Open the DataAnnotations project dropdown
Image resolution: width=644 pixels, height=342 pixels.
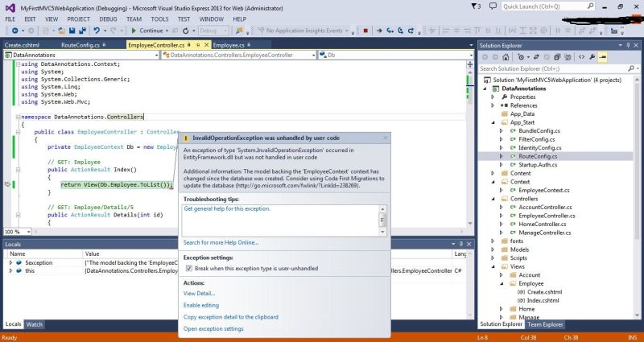[156, 55]
